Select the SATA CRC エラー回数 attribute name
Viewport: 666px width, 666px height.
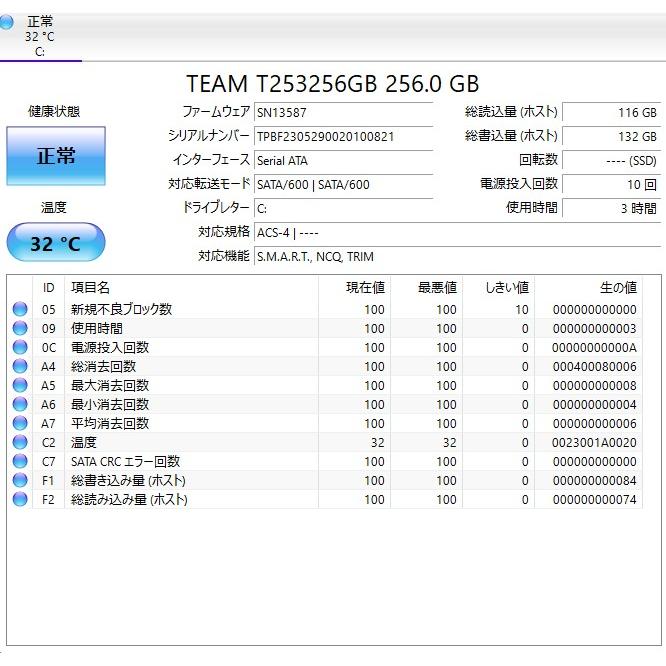(125, 461)
